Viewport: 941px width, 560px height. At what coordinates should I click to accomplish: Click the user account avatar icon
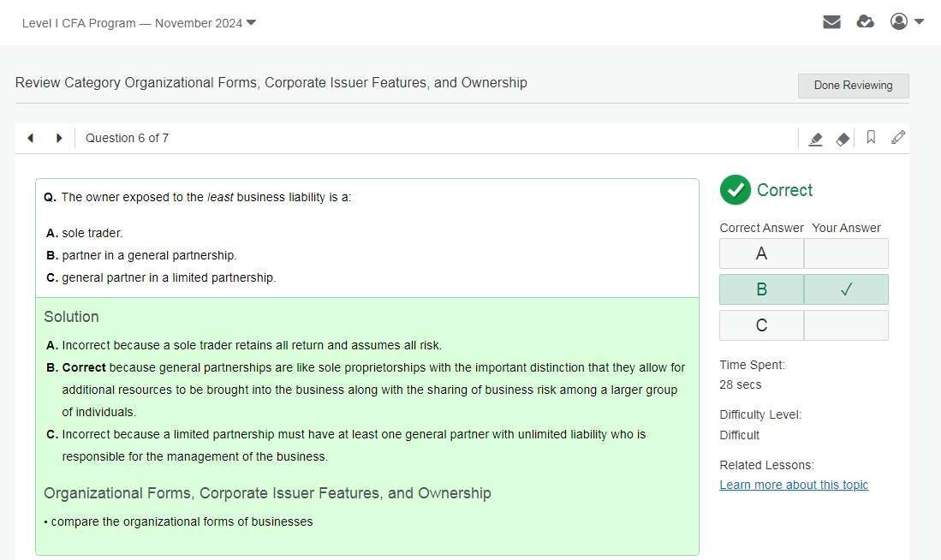coord(898,22)
